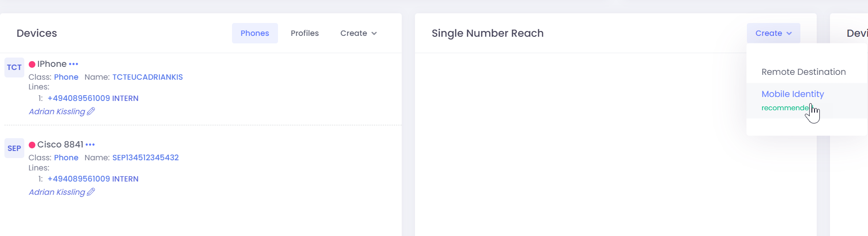Open the TCTEUCADRIANKIS device name link
The height and width of the screenshot is (236, 868).
[147, 77]
